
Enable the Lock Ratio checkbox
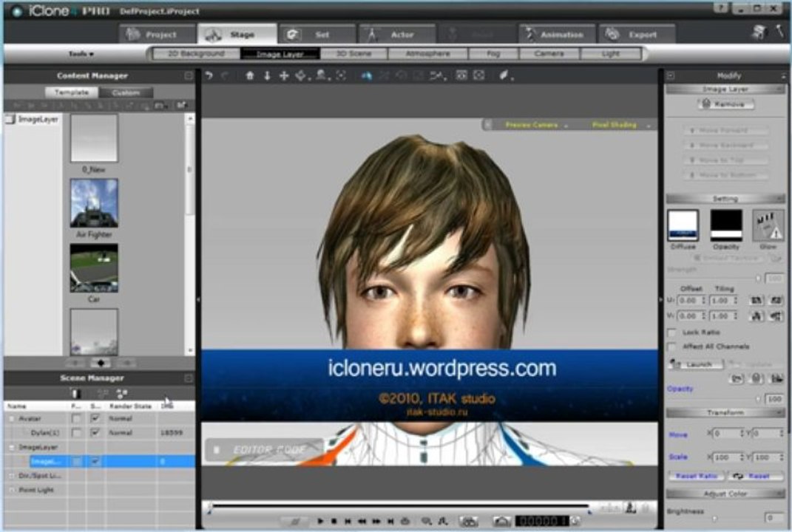point(671,332)
